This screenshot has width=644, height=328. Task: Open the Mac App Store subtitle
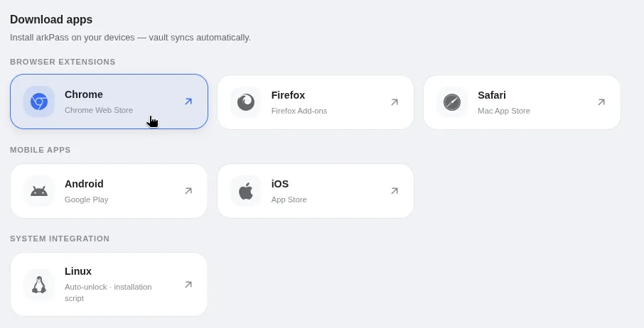(x=503, y=111)
